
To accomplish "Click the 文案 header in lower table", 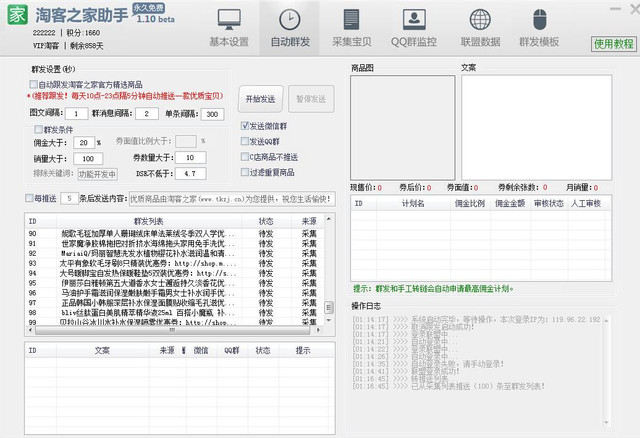I will (102, 350).
